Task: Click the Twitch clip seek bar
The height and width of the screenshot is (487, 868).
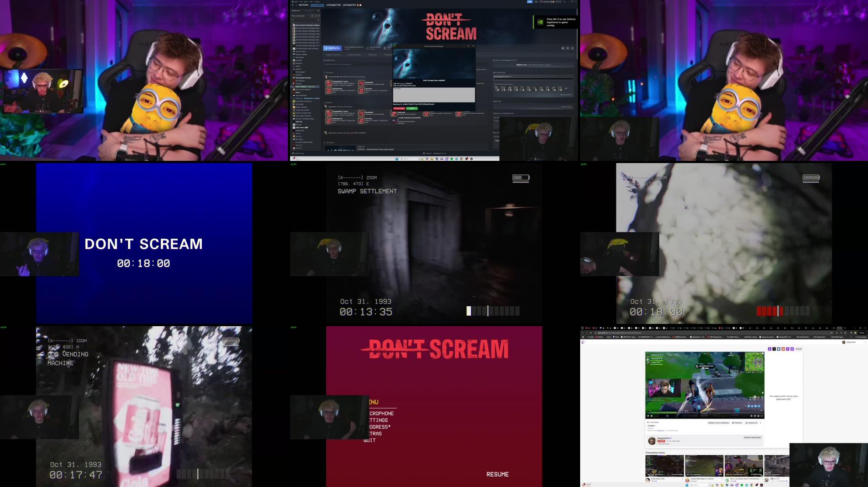Action: tap(705, 413)
